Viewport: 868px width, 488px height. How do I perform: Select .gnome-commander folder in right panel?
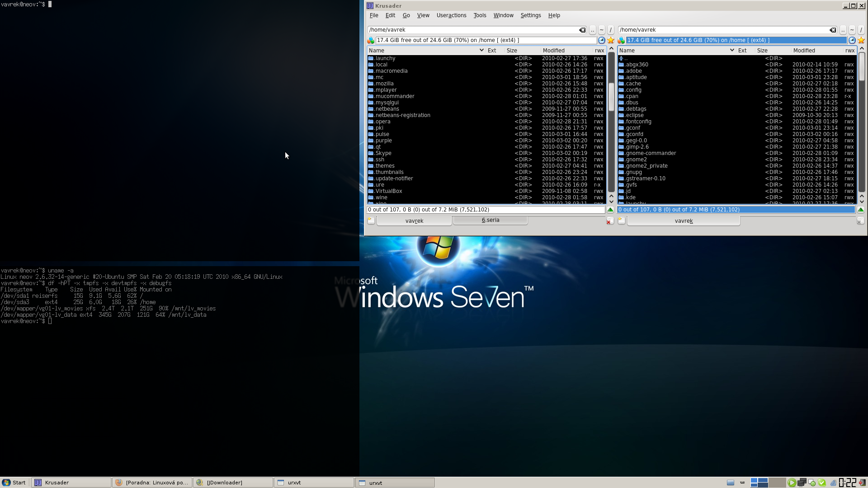tap(737, 153)
